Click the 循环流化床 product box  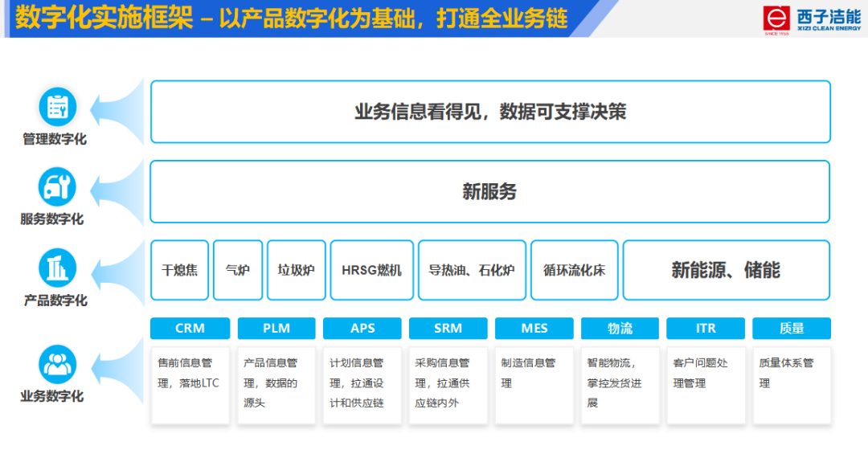tap(574, 270)
